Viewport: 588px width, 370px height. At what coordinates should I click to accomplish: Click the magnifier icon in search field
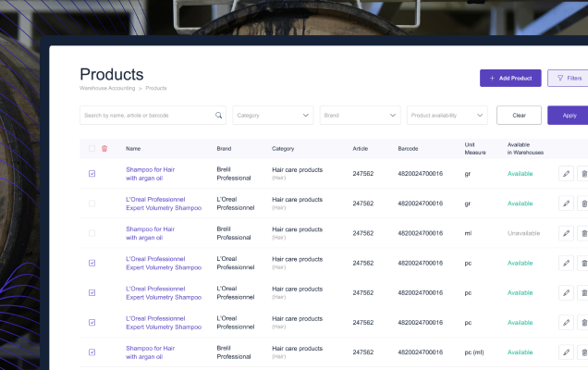[218, 116]
